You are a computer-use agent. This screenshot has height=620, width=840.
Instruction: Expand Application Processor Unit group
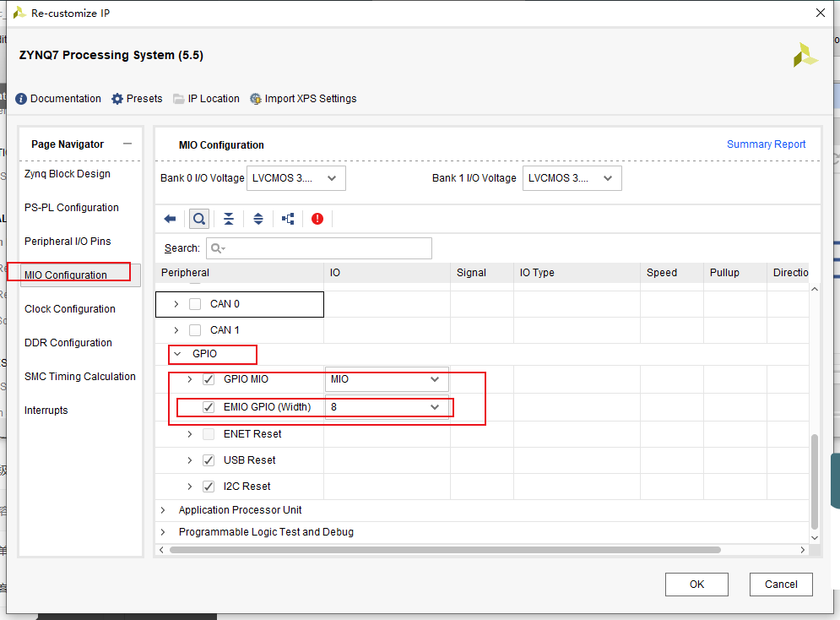pos(163,510)
